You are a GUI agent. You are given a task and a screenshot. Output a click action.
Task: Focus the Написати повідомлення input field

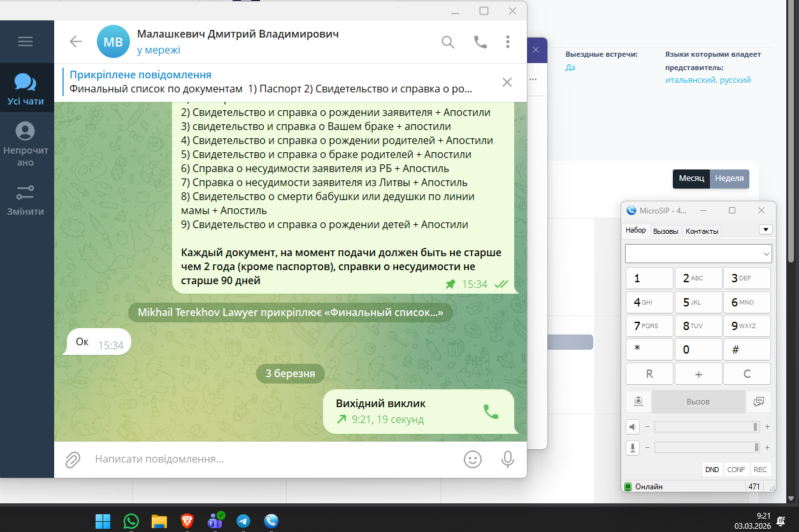pyautogui.click(x=274, y=459)
